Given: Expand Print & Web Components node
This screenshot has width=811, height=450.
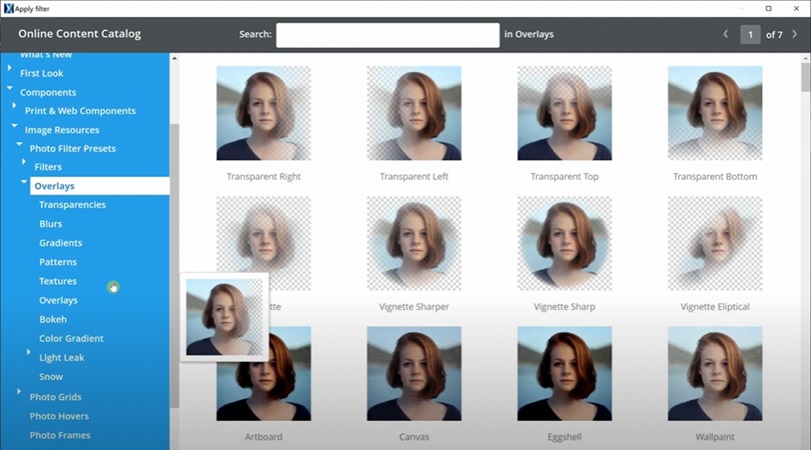Looking at the screenshot, I should (14, 106).
